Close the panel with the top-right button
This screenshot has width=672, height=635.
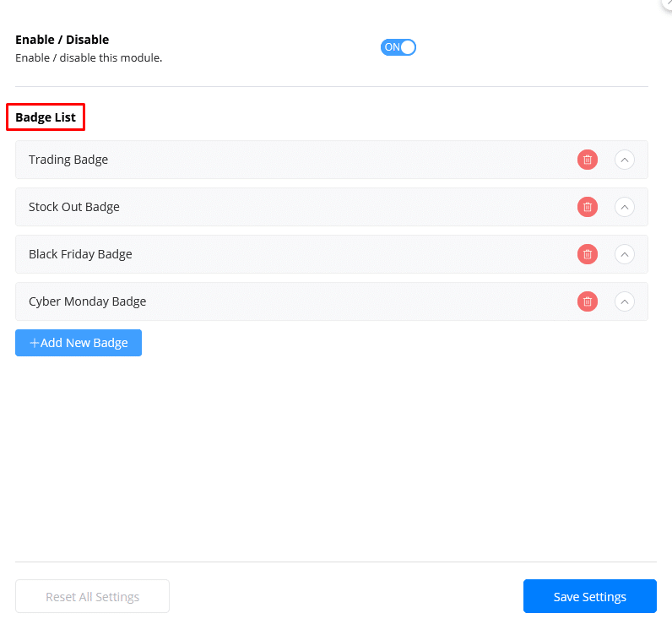pyautogui.click(x=667, y=3)
